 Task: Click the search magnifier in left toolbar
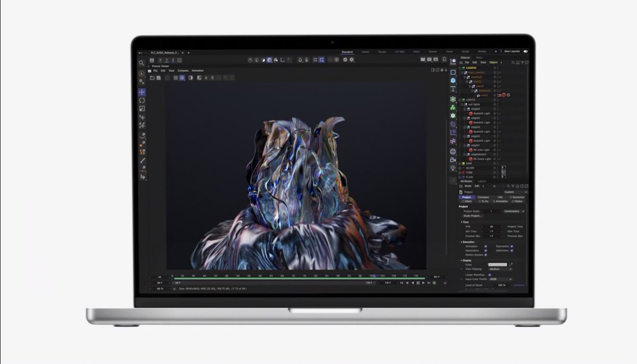[x=142, y=63]
